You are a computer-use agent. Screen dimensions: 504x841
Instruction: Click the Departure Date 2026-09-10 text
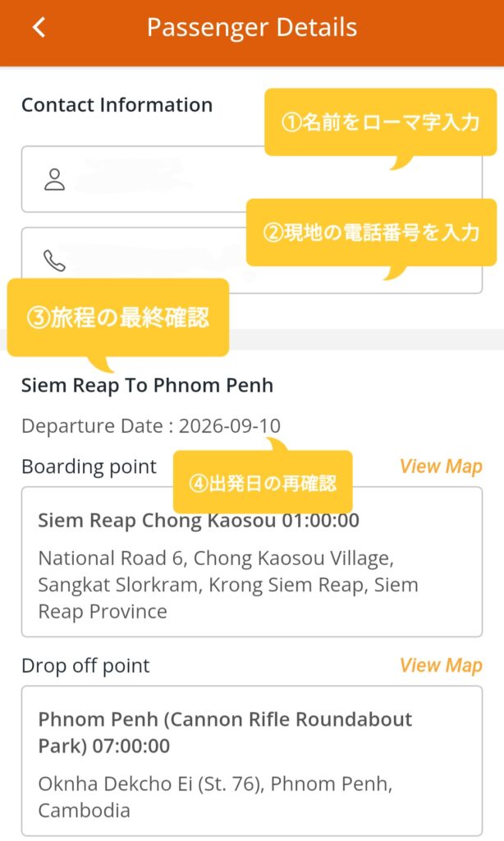click(x=151, y=426)
